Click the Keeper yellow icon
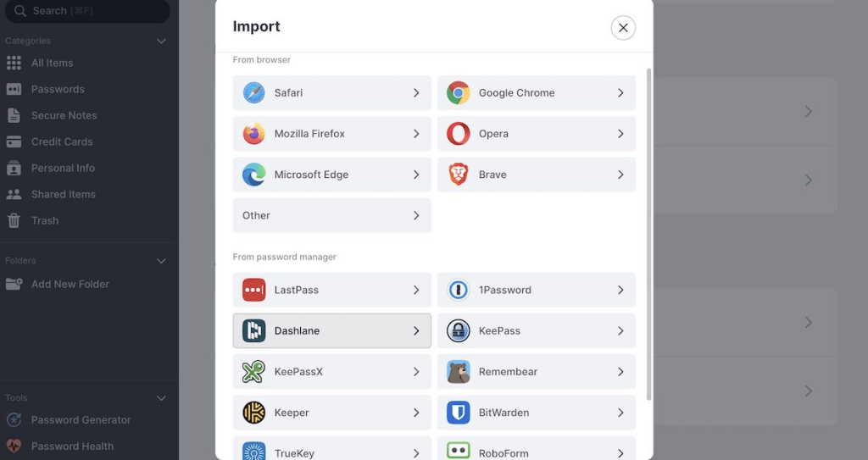868x460 pixels. [x=253, y=413]
